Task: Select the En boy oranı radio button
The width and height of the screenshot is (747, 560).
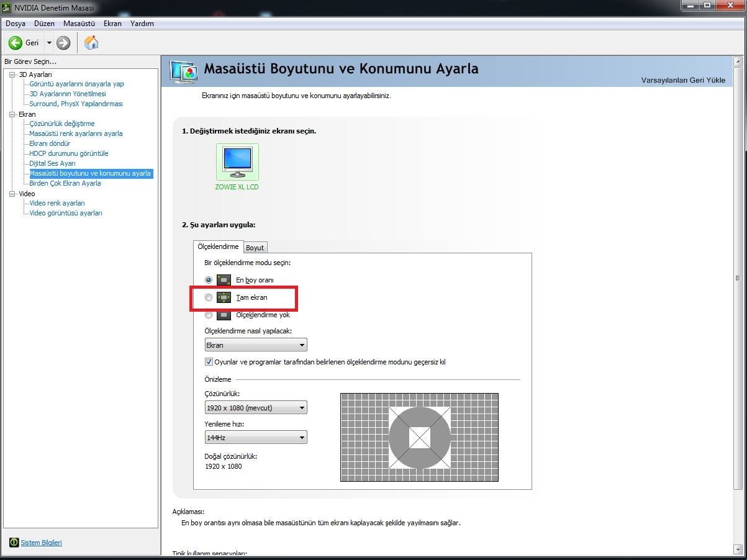Action: point(209,280)
